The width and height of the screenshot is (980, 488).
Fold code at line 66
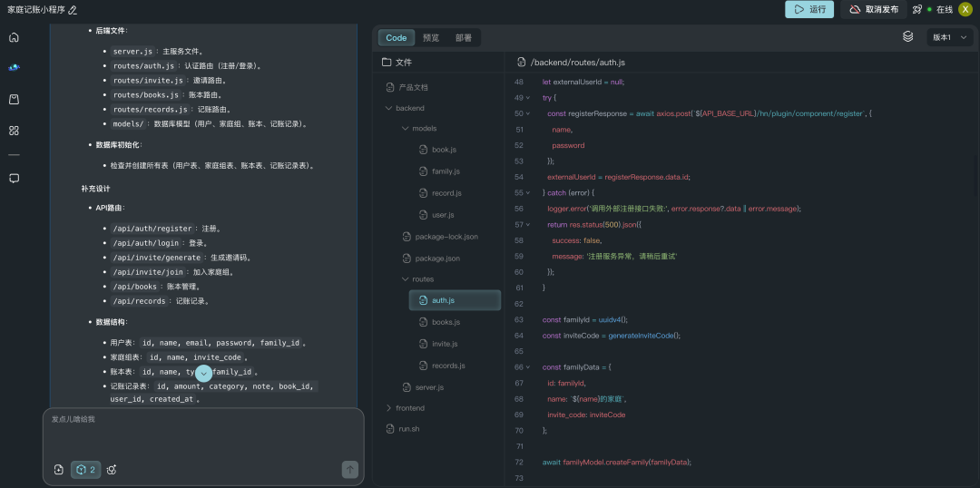pyautogui.click(x=528, y=366)
